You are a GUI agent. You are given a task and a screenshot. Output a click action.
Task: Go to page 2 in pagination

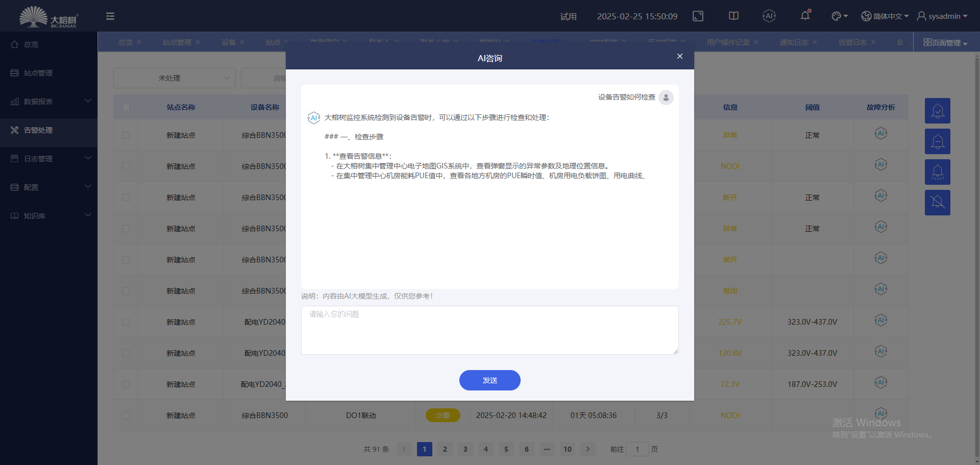point(445,449)
